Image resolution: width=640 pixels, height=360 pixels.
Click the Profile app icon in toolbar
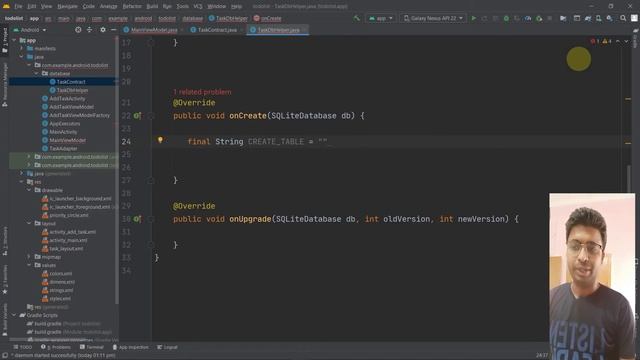click(x=528, y=18)
